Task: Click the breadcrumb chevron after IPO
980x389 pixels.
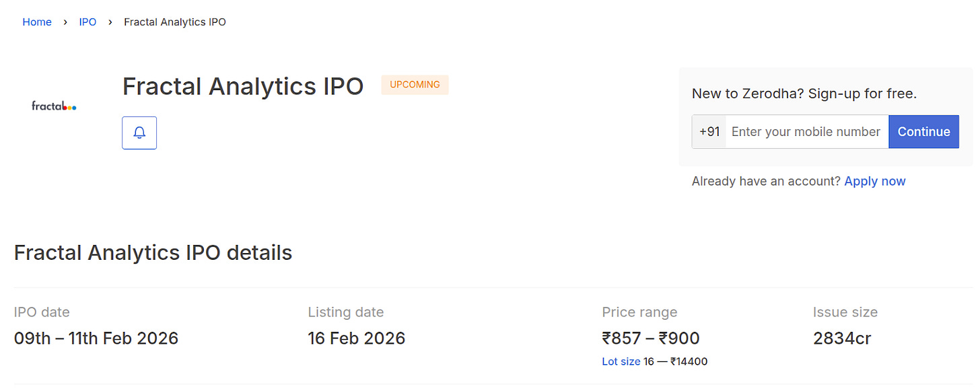Action: click(110, 22)
